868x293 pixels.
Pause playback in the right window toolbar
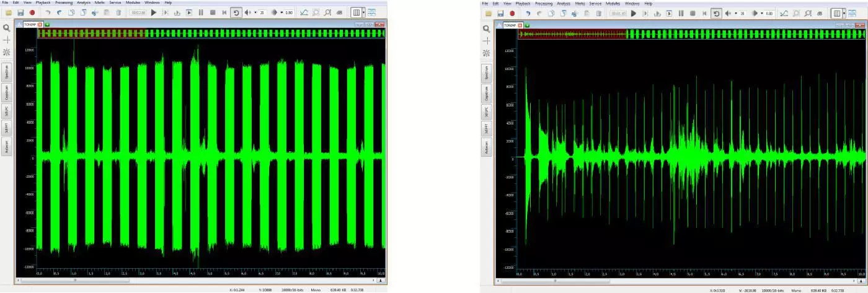681,13
